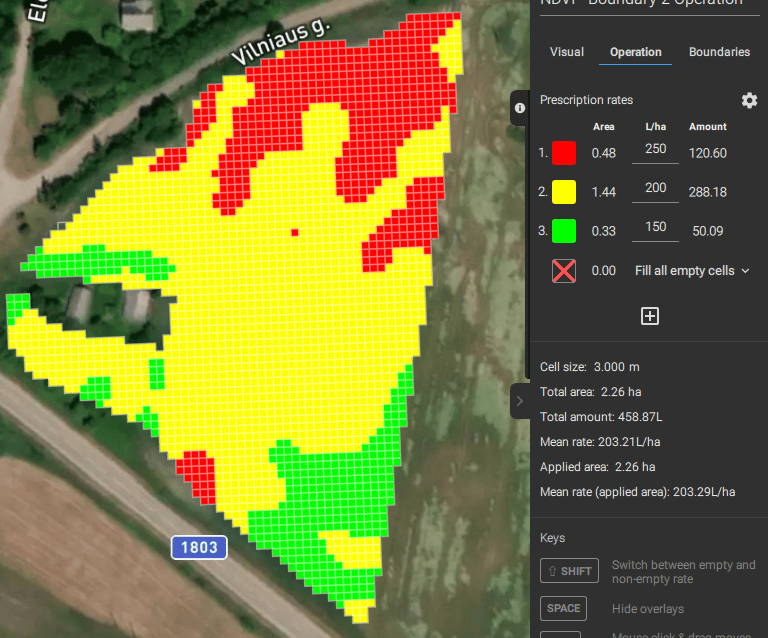Click the 120.60 amount value
The width and height of the screenshot is (768, 638).
[707, 153]
